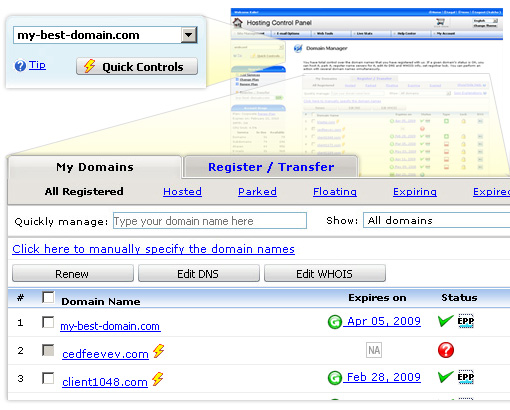Open the my-best-domain.com dropdown arrow

point(189,35)
